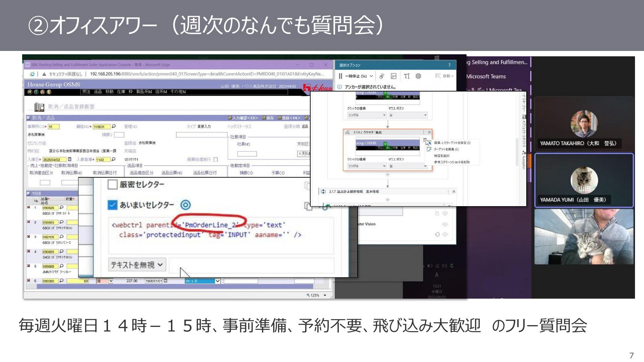Click the target options hamburger icon in activity 3.1.6.2
Image resolution: width=644 pixels, height=362 pixels.
point(425,140)
